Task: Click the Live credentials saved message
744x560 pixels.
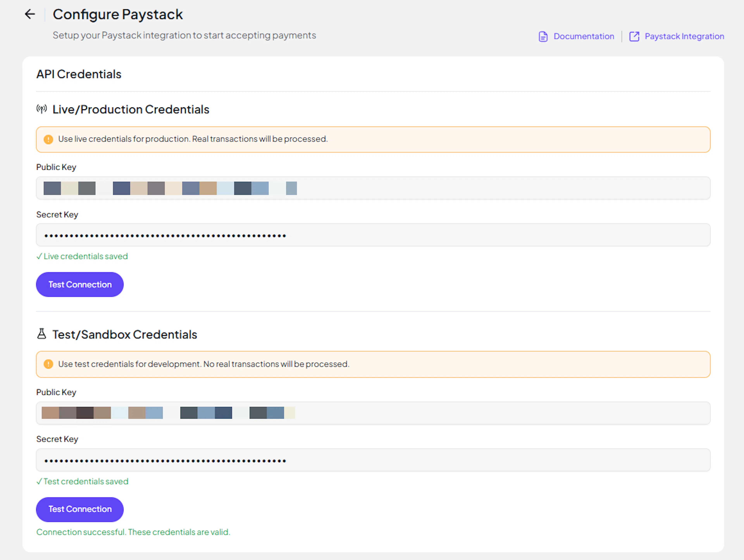Action: click(82, 256)
